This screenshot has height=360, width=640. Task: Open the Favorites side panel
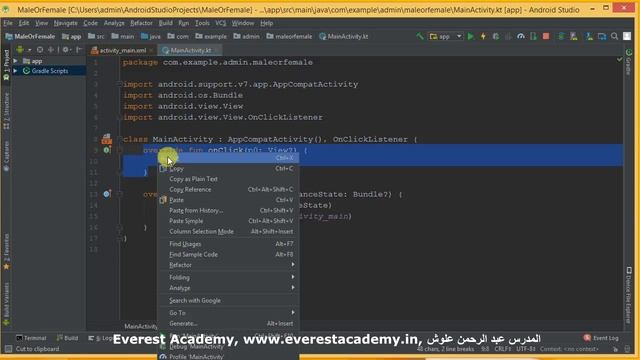(x=6, y=252)
